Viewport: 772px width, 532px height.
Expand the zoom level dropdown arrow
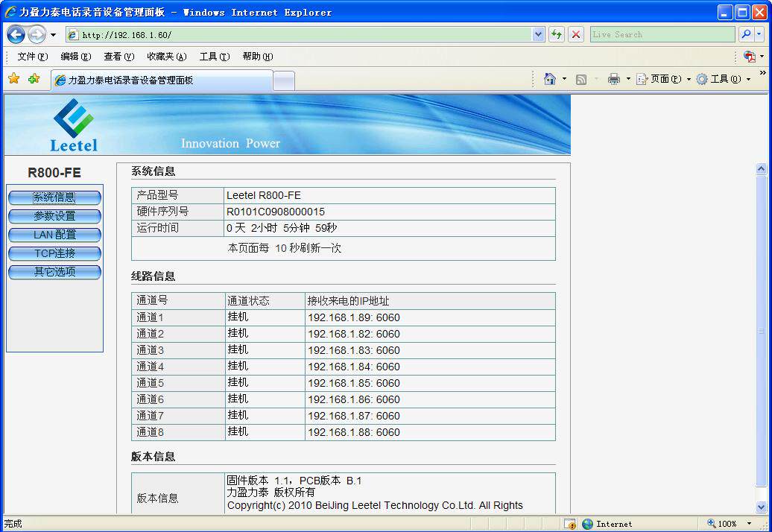coord(750,524)
